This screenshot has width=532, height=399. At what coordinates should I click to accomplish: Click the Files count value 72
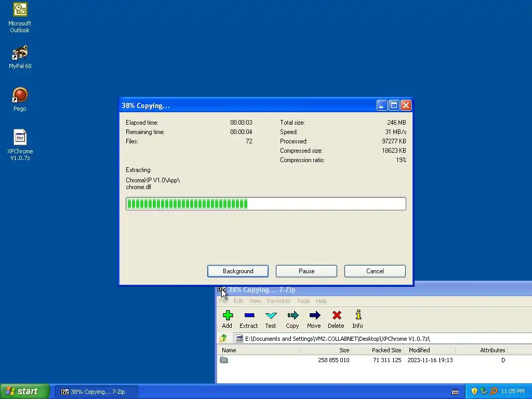pos(249,141)
